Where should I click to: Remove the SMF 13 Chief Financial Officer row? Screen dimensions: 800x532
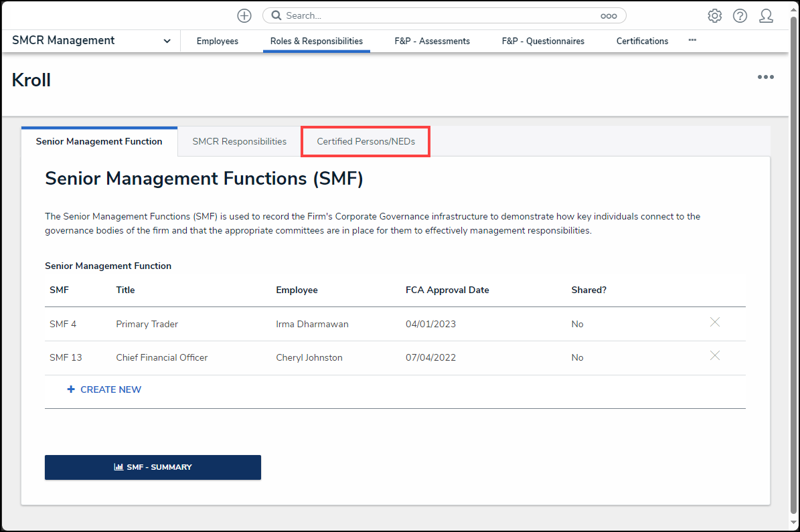[714, 356]
